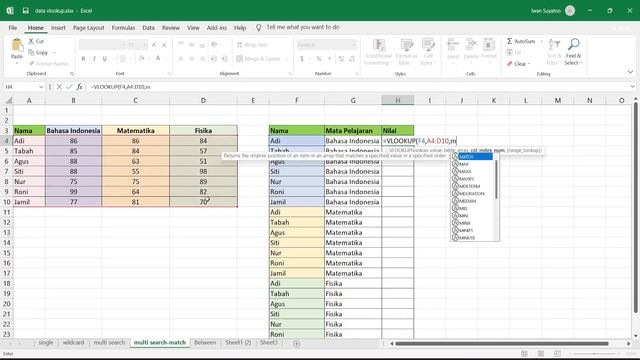Click the Matematika header cell in column C
Viewport: 640px width, 360px height.
pyautogui.click(x=136, y=131)
